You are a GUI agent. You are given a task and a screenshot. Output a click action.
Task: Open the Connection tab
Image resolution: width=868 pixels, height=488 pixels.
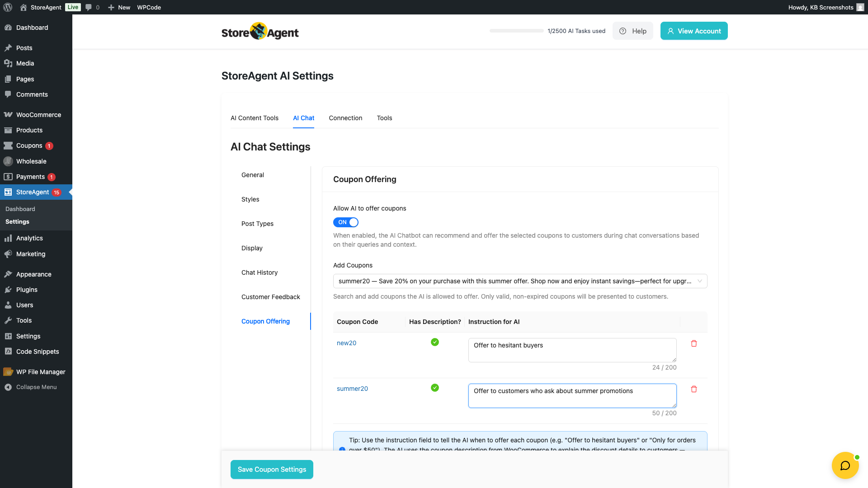[345, 118]
